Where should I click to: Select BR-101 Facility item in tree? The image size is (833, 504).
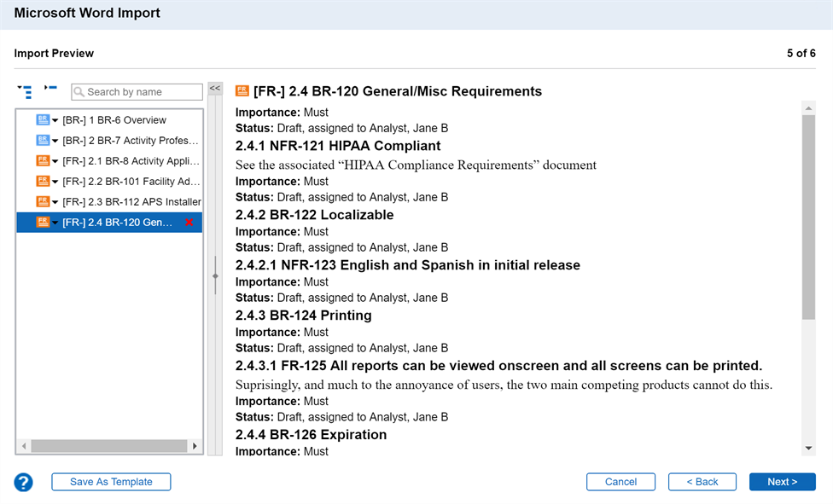click(x=130, y=182)
